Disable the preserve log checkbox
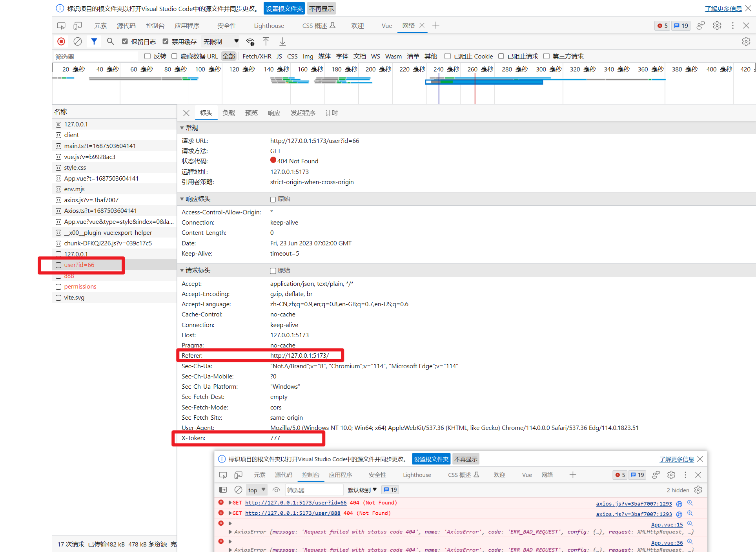Image resolution: width=756 pixels, height=552 pixels. pos(125,42)
